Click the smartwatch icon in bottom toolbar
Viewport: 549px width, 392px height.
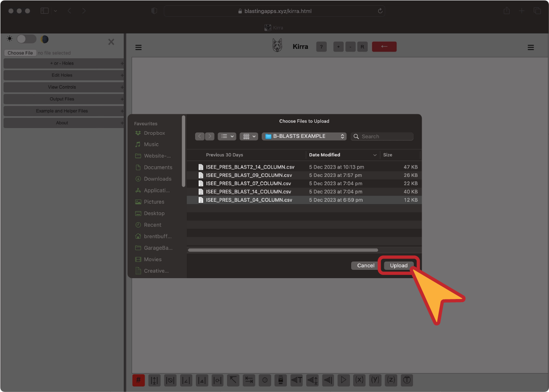pos(281,380)
